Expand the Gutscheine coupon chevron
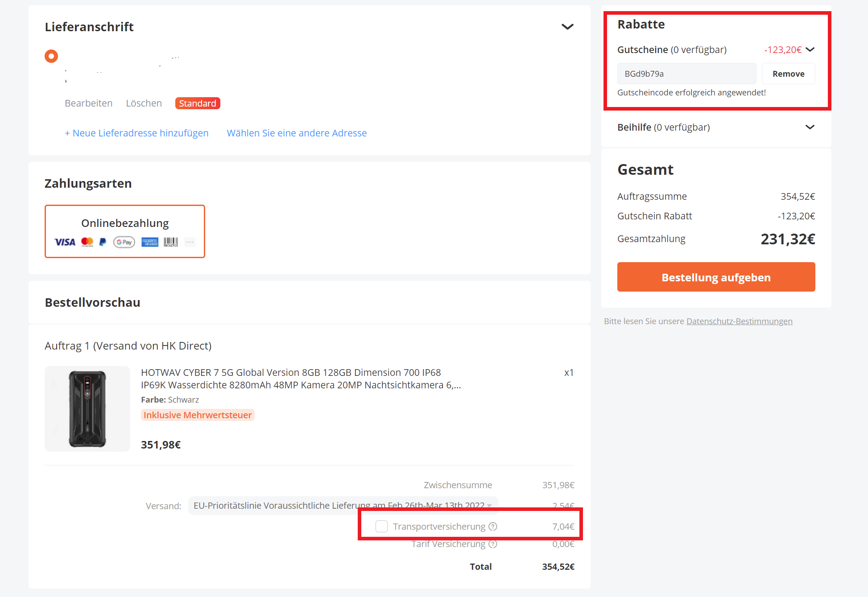 click(x=810, y=49)
